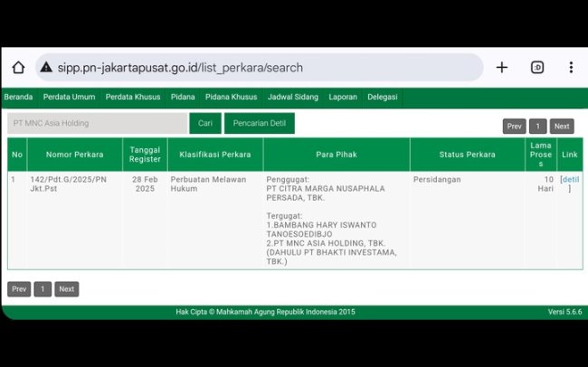Viewport: 588px width, 367px height.
Task: Click the Tanggal Register column header
Action: tap(145, 155)
